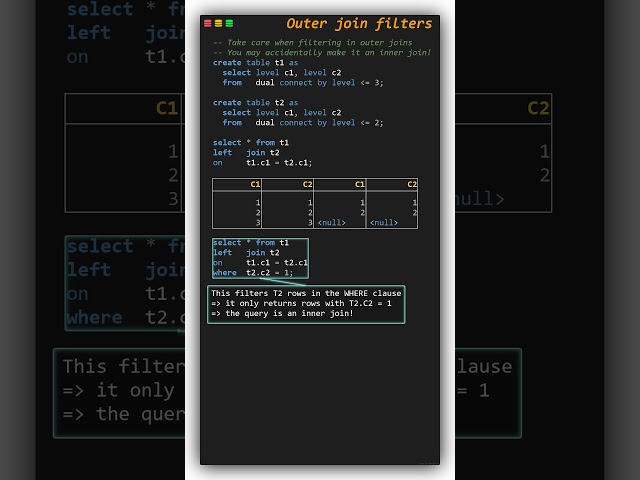
Task: Click the line "create table t1 as"
Action: click(256, 62)
